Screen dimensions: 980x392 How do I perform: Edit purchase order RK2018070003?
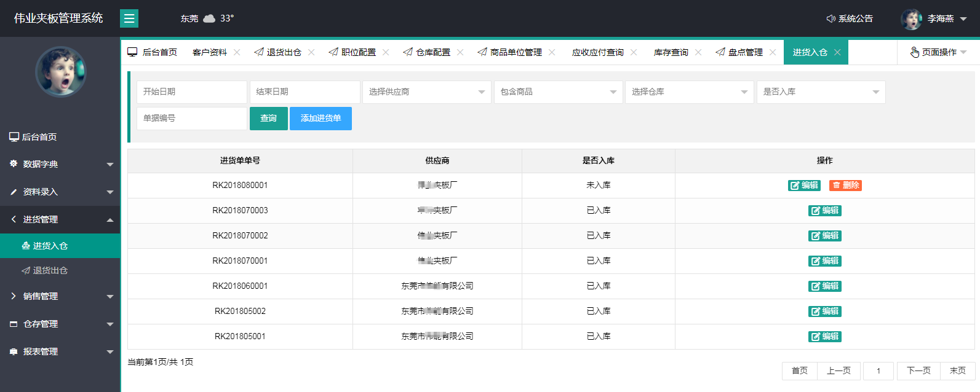coord(824,211)
